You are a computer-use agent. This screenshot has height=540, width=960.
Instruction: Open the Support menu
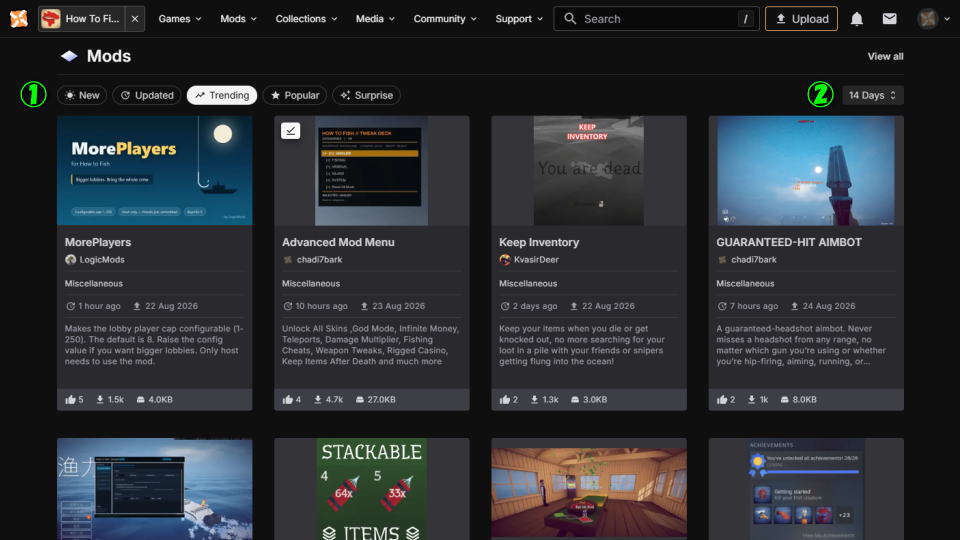pos(519,18)
